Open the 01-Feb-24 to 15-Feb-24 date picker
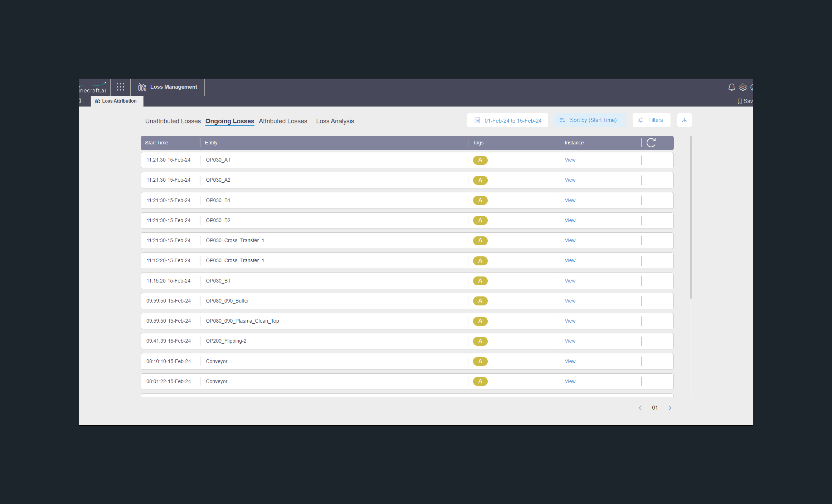The width and height of the screenshot is (832, 504). click(508, 121)
